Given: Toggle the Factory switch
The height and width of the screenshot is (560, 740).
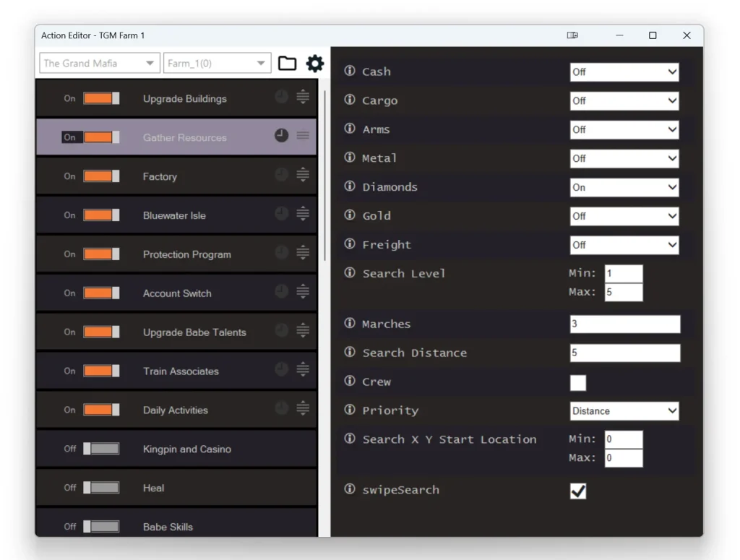Looking at the screenshot, I should click(101, 176).
